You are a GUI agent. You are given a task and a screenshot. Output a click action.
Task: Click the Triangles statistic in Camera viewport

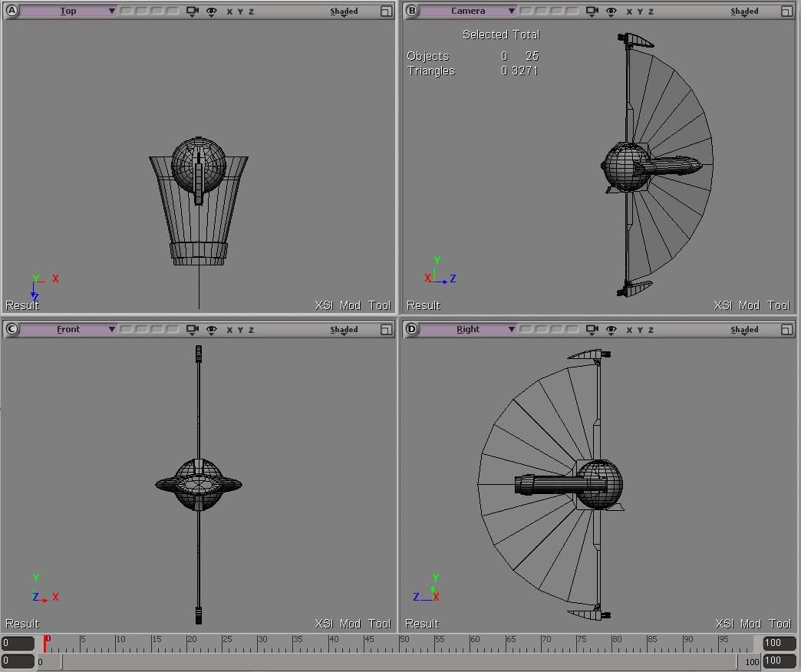tap(473, 71)
